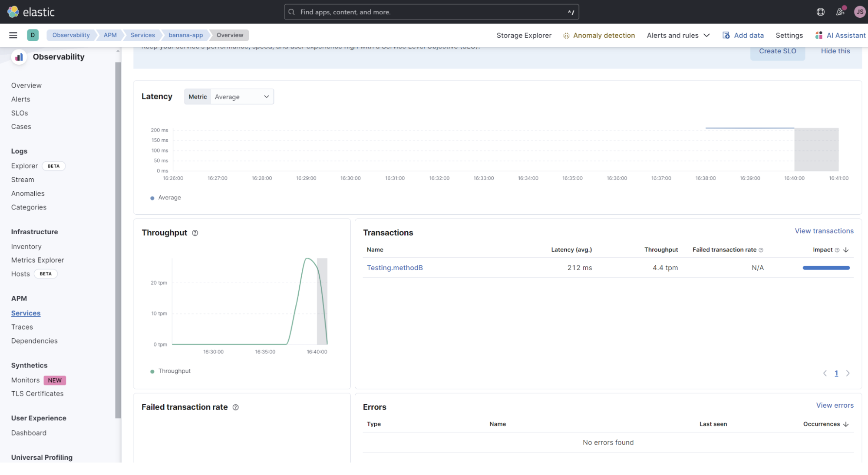This screenshot has height=475, width=868.
Task: Sort the transactions table by Impact arrow
Action: pos(846,250)
